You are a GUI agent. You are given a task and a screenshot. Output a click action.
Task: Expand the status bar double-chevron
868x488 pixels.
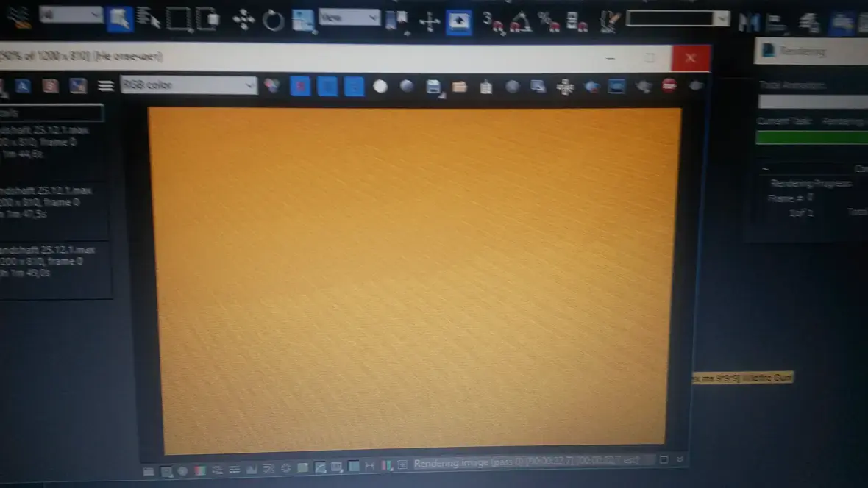pos(680,459)
